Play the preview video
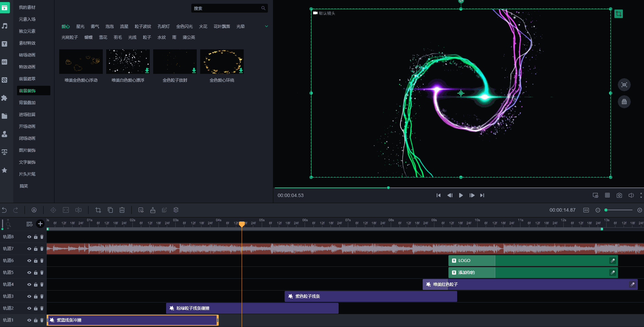This screenshot has height=327, width=644. 461,195
